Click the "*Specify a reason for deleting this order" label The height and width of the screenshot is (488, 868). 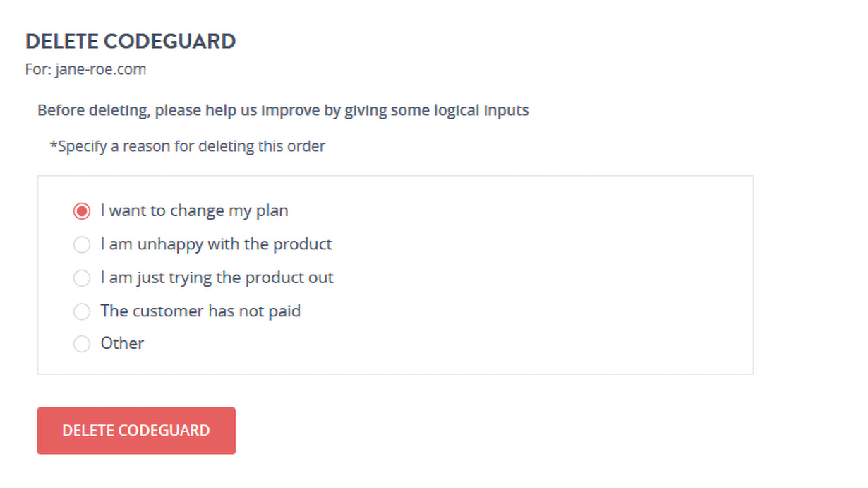(187, 146)
